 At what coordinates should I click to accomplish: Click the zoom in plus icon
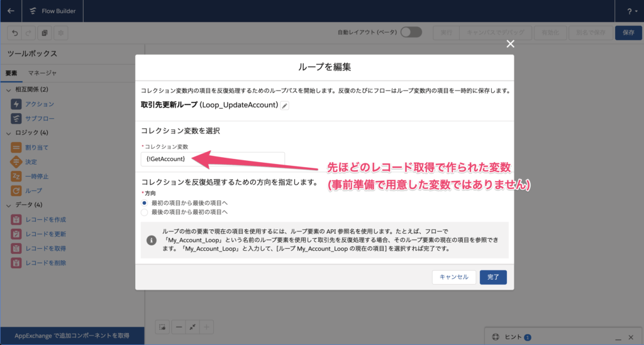click(206, 327)
